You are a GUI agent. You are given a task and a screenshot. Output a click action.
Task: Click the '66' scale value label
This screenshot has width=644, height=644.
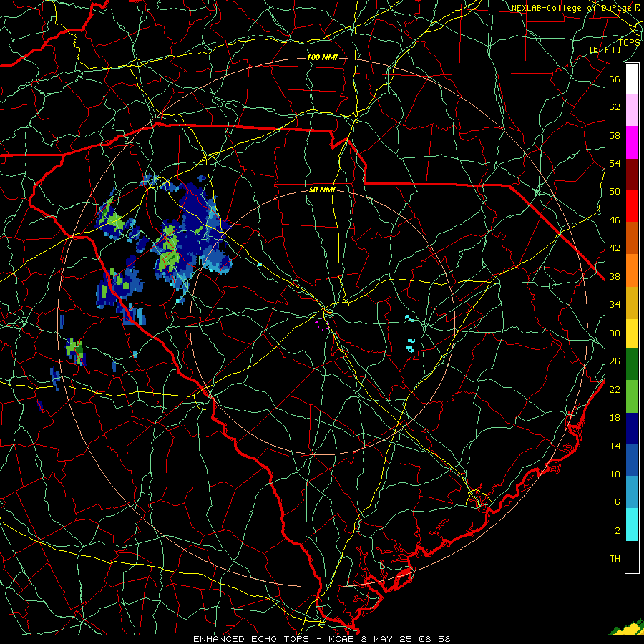pyautogui.click(x=615, y=79)
